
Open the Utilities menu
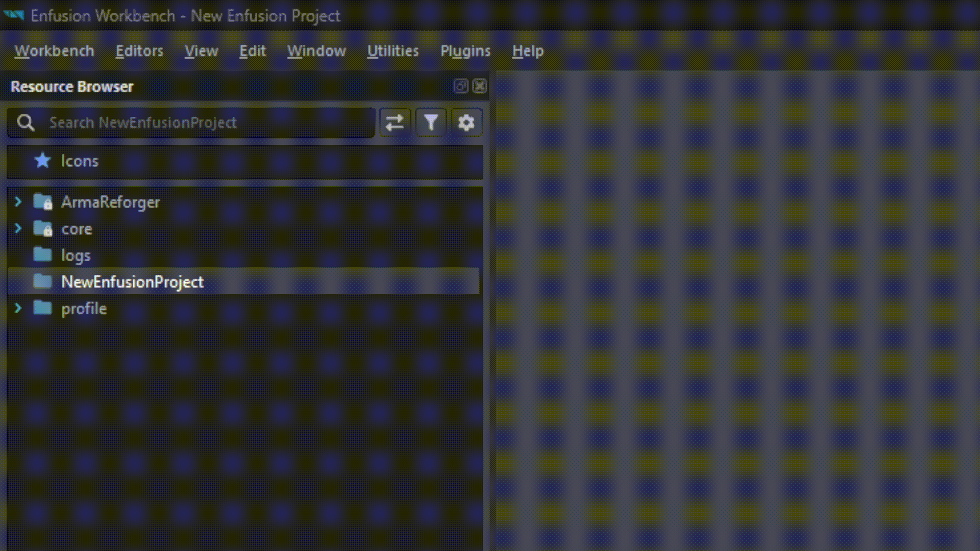click(x=393, y=51)
